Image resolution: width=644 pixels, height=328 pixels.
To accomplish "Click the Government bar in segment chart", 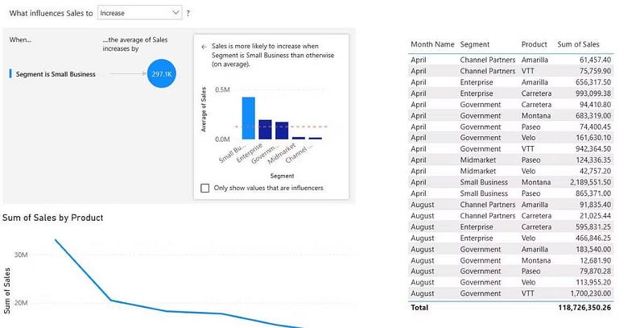I will (282, 131).
